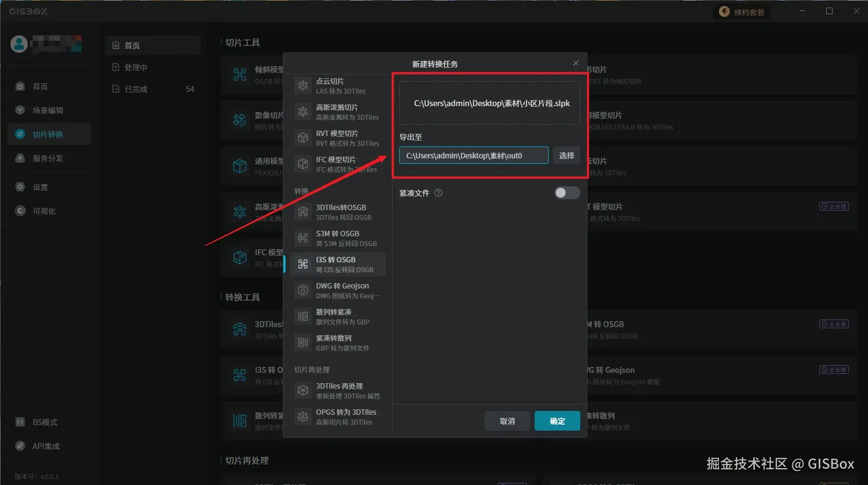Click the 通用模型 card icon
The width and height of the screenshot is (868, 485).
click(x=240, y=166)
